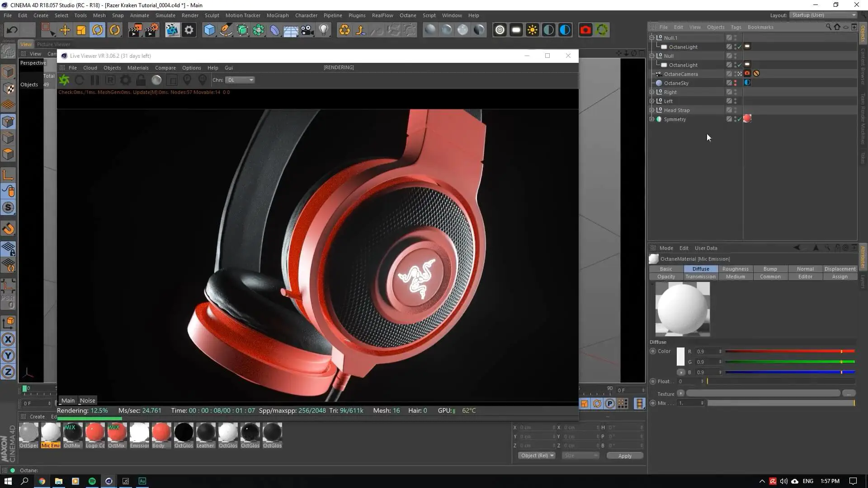
Task: Click Render to Picture Viewer clapperboard icon
Action: 135,30
